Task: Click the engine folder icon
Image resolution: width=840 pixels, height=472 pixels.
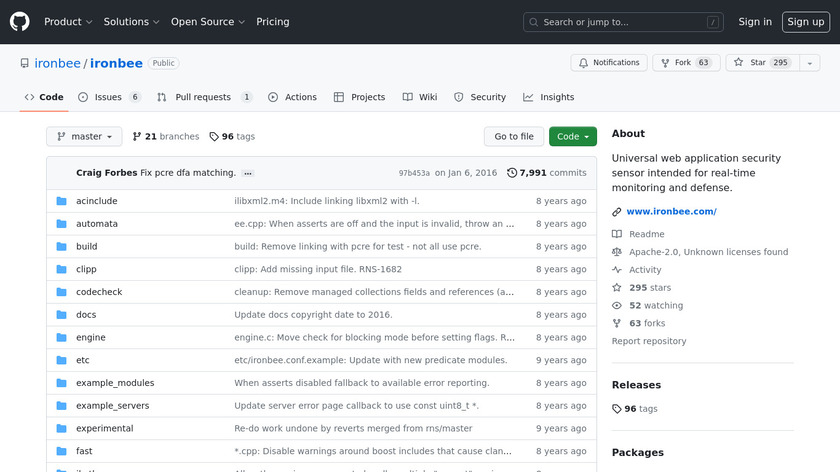Action: pos(62,338)
